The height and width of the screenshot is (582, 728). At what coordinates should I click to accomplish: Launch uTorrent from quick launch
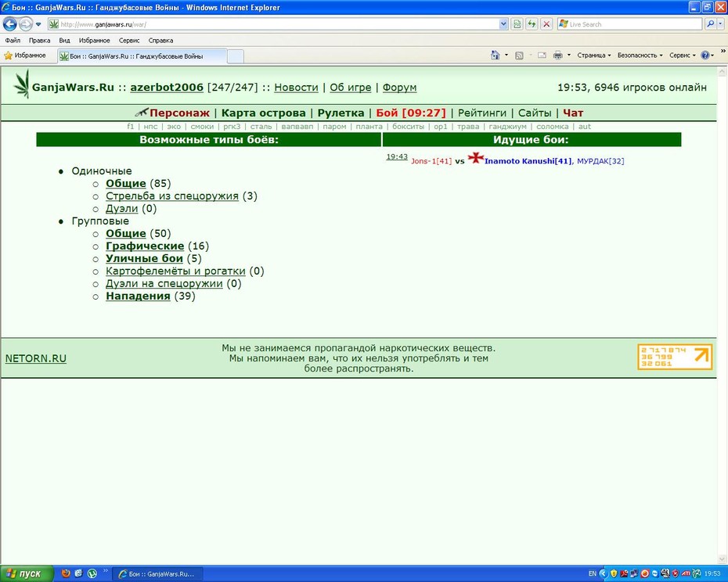point(92,573)
